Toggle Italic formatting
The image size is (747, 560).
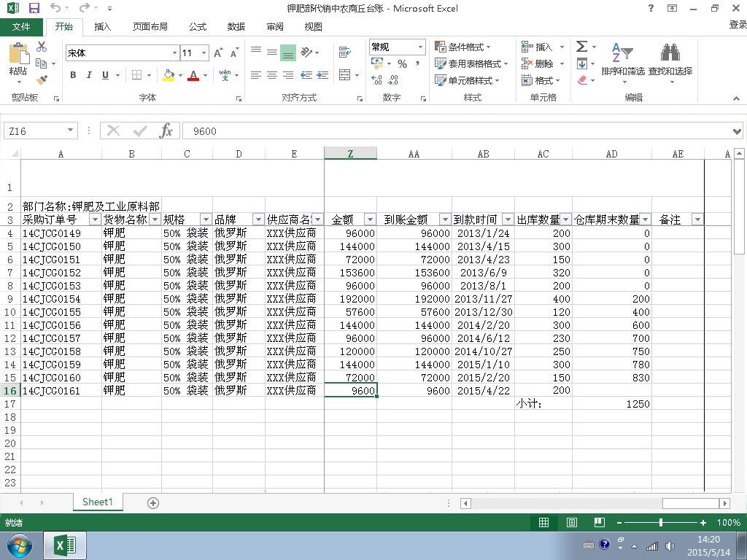pos(89,75)
